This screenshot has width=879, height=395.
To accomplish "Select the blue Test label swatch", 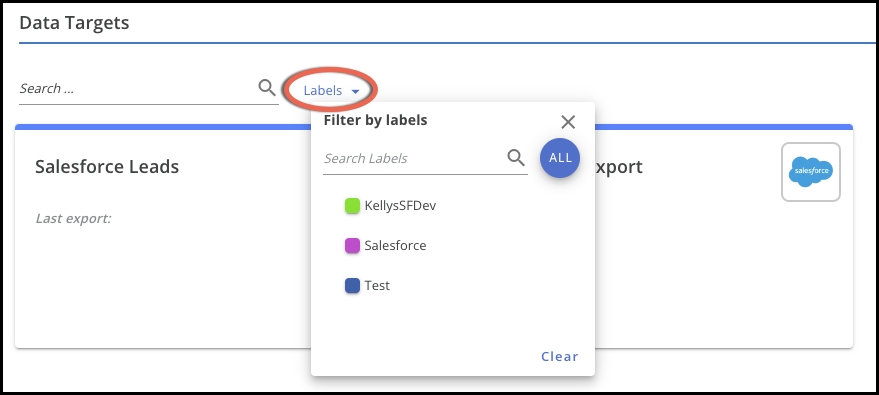I will pos(352,286).
